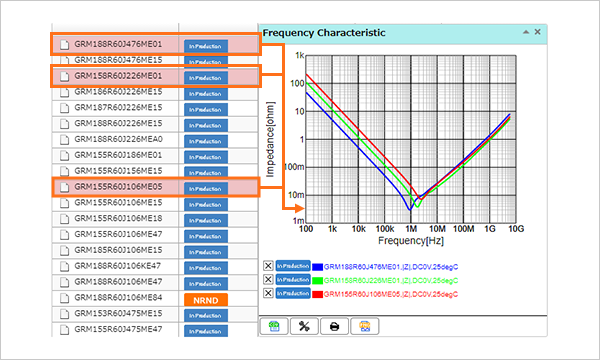This screenshot has height=360, width=600.
Task: Click In Production badge for GRM153R60J475ME15 row
Action: (x=206, y=315)
